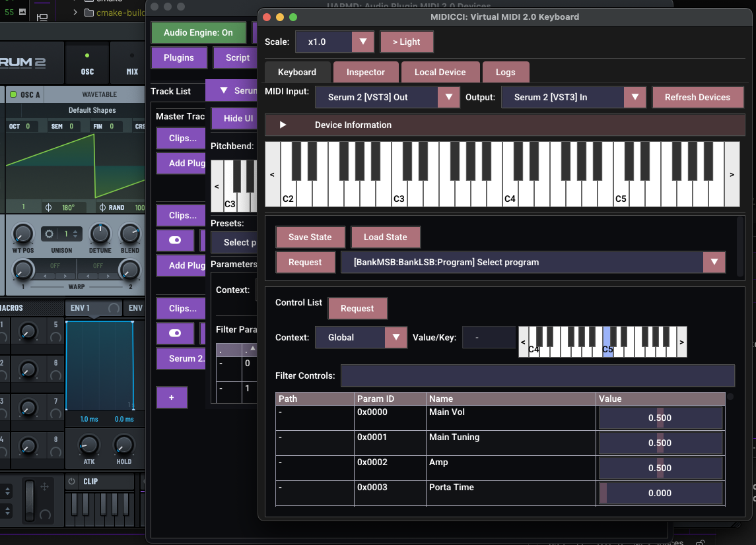This screenshot has width=756, height=545.
Task: Shift the Pitchbend keyboard left in UAPMD
Action: click(x=217, y=186)
